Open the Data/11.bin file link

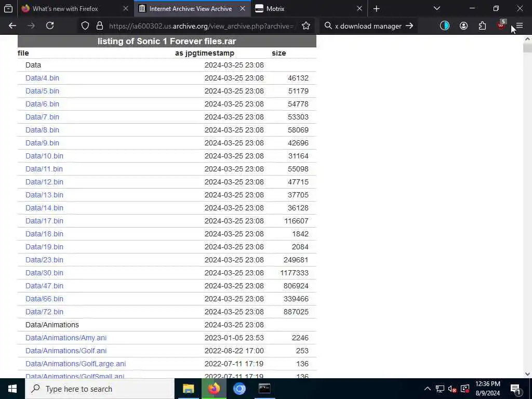(x=44, y=169)
